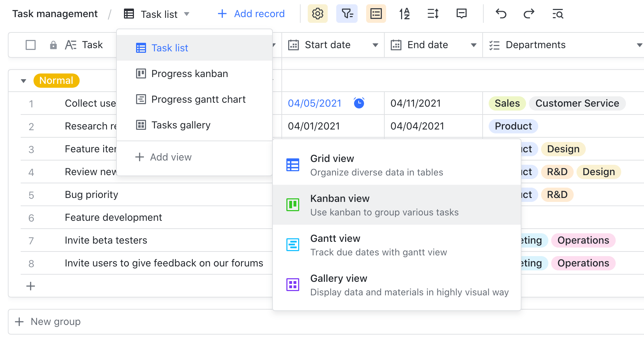644x341 pixels.
Task: Open the find records search icon
Action: pyautogui.click(x=557, y=14)
